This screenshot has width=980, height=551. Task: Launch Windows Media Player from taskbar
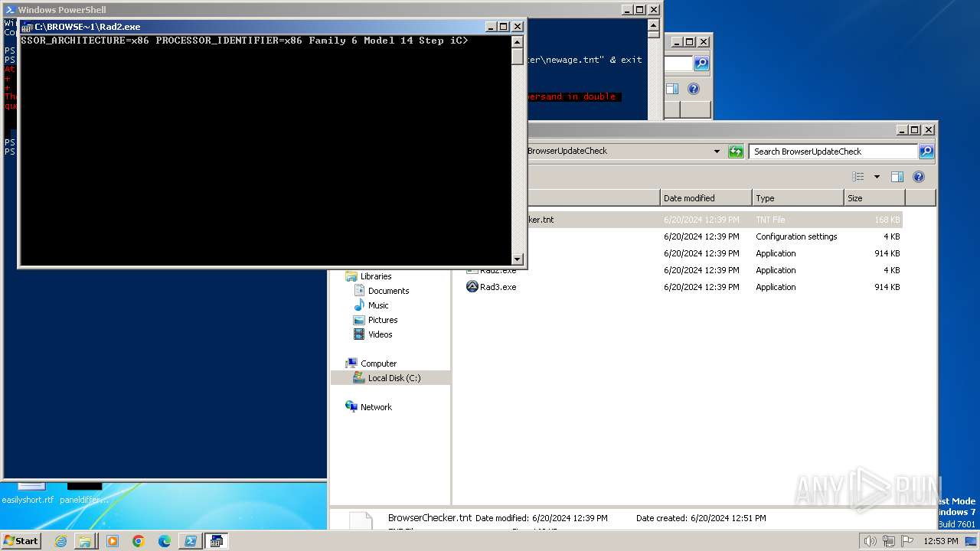pos(113,541)
